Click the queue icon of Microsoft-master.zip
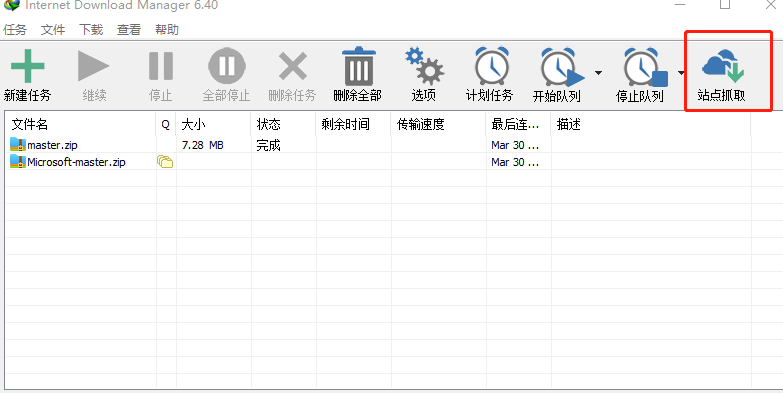Viewport: 783px width, 393px height. (165, 162)
